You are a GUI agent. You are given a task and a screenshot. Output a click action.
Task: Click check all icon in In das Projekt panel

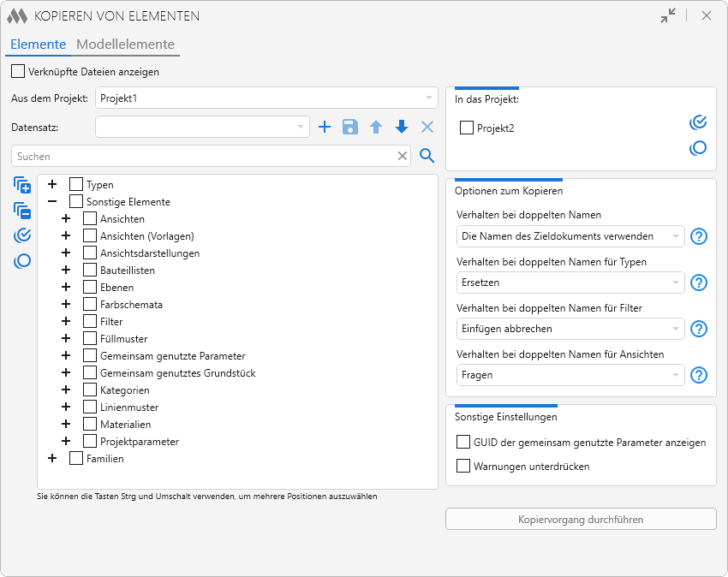698,122
